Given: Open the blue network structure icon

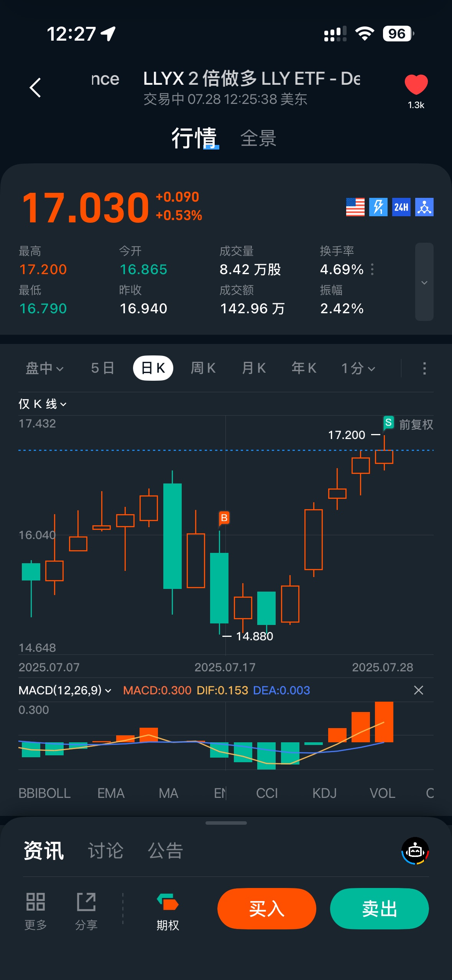Looking at the screenshot, I should [424, 207].
